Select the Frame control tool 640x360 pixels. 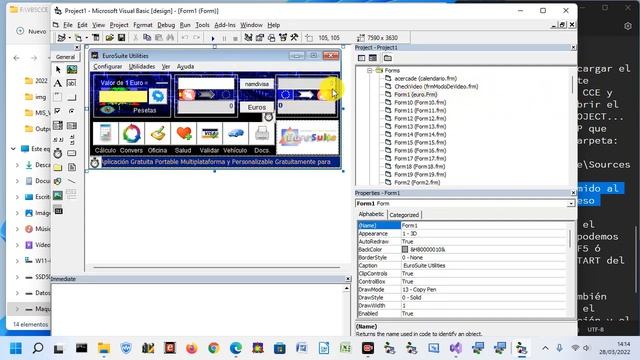tap(58, 97)
